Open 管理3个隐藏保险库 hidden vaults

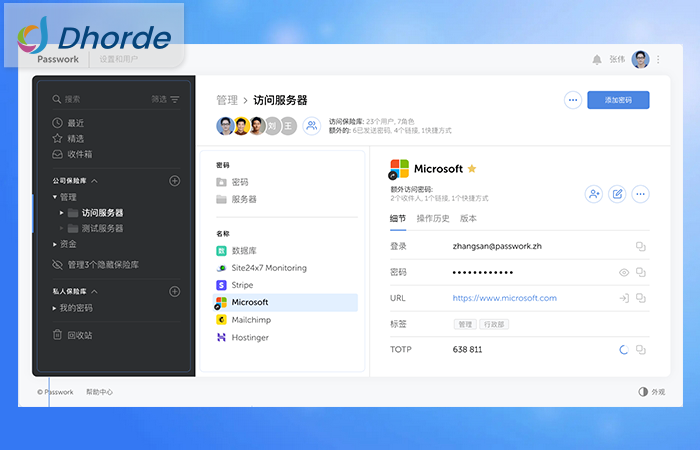coord(95,265)
